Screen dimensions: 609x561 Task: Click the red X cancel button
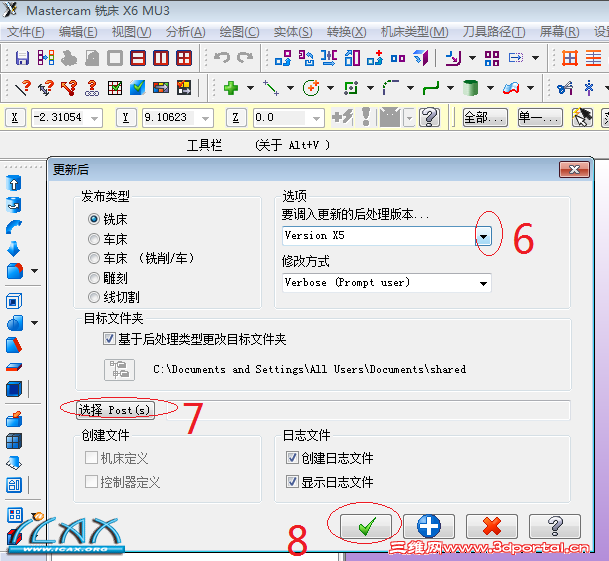click(492, 526)
